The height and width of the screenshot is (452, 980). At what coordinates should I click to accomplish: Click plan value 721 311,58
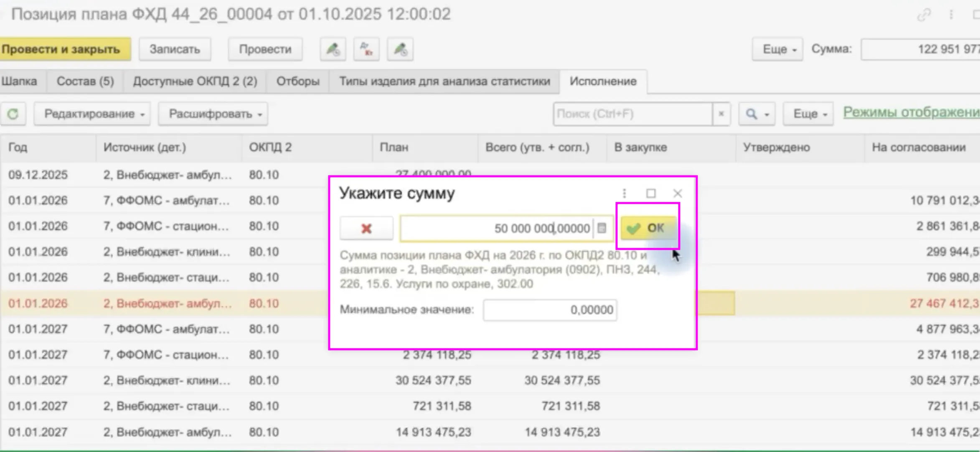[x=442, y=406]
